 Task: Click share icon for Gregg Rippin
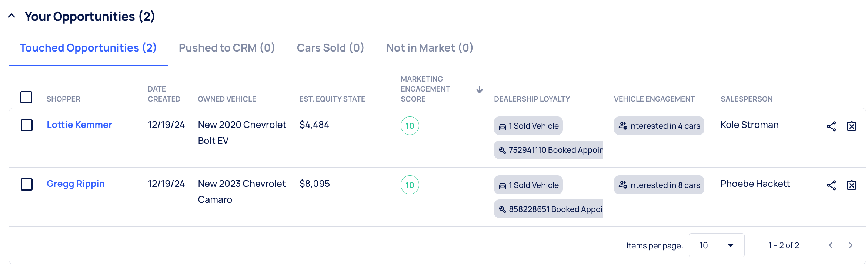(x=831, y=185)
